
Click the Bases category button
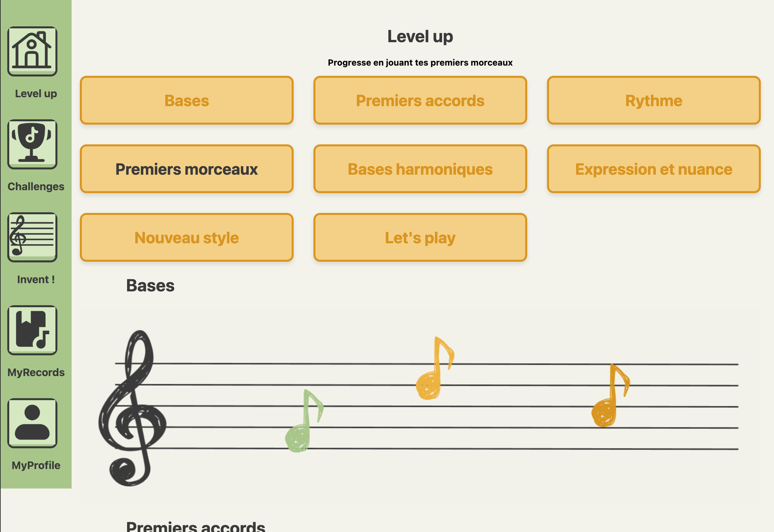tap(186, 100)
